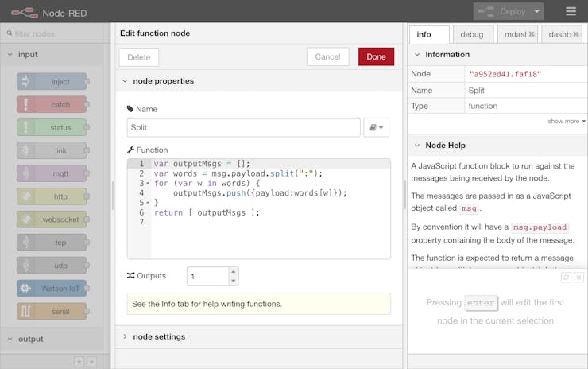The width and height of the screenshot is (588, 369).
Task: Select the http node in palette
Action: pyautogui.click(x=52, y=196)
